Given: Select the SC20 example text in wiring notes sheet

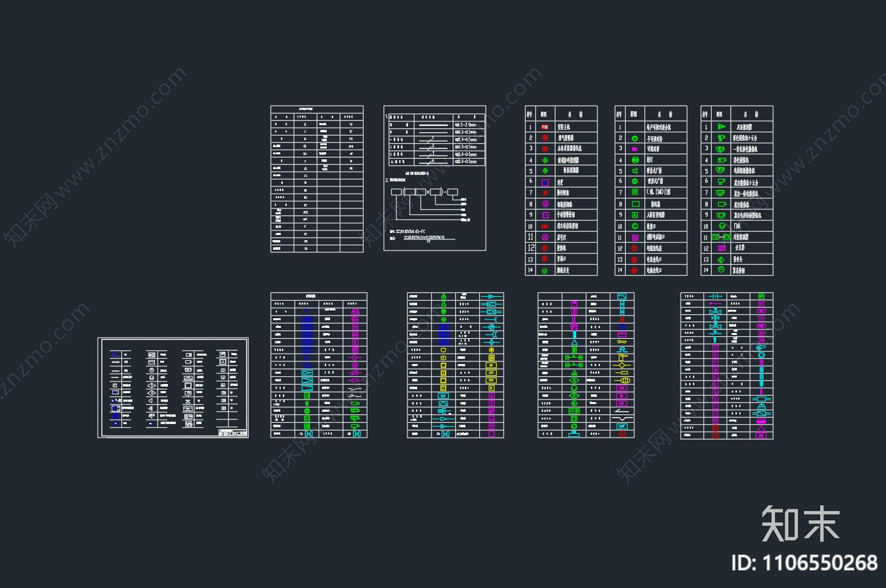Looking at the screenshot, I should pos(410,230).
